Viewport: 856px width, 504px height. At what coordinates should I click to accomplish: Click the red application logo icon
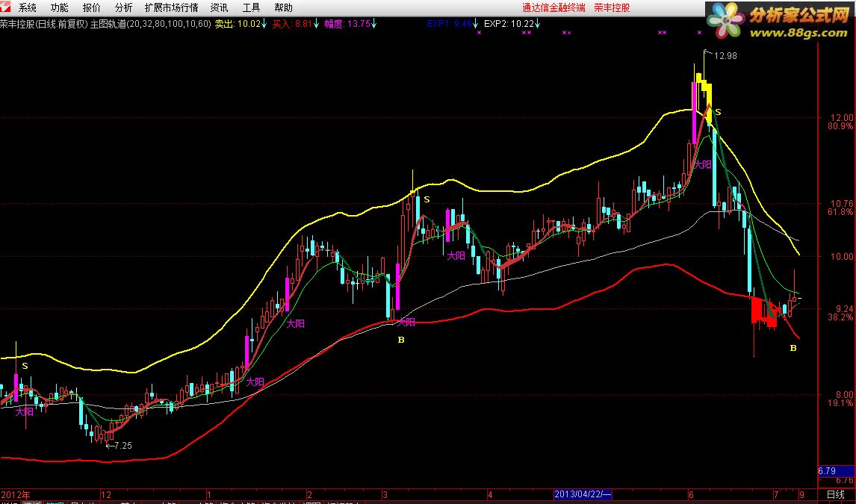pyautogui.click(x=5, y=6)
